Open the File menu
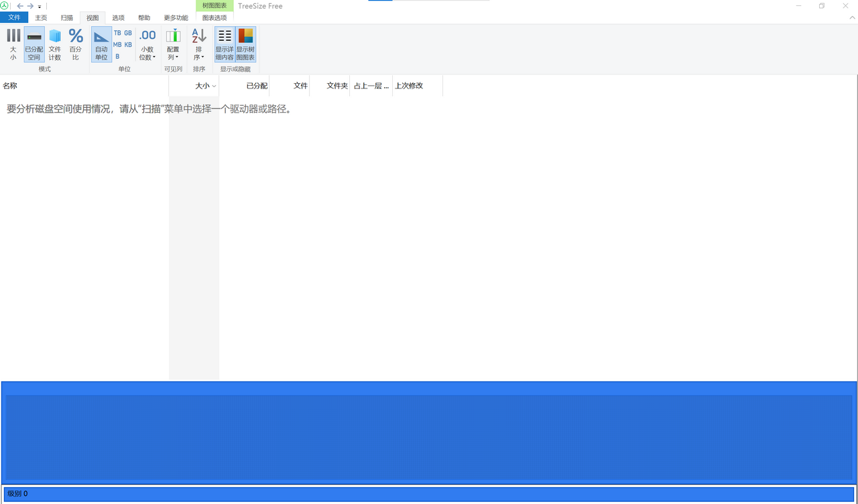Image resolution: width=858 pixels, height=504 pixels. pos(14,17)
